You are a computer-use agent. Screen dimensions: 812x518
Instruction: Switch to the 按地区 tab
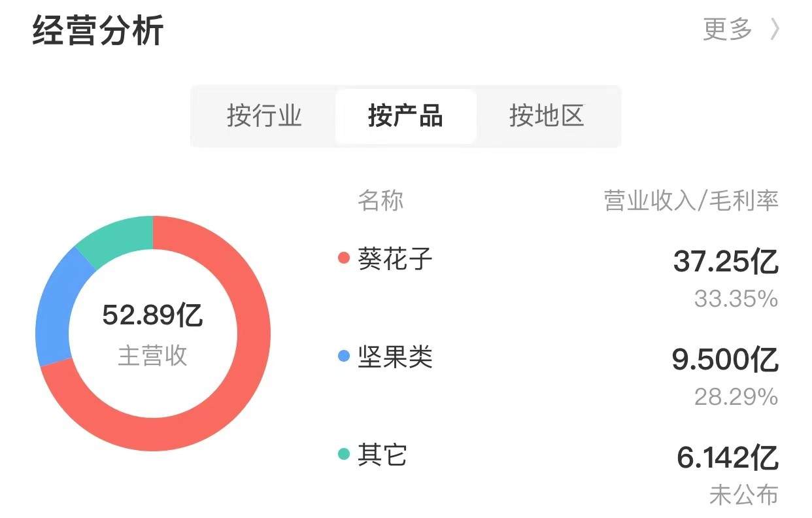[x=547, y=116]
